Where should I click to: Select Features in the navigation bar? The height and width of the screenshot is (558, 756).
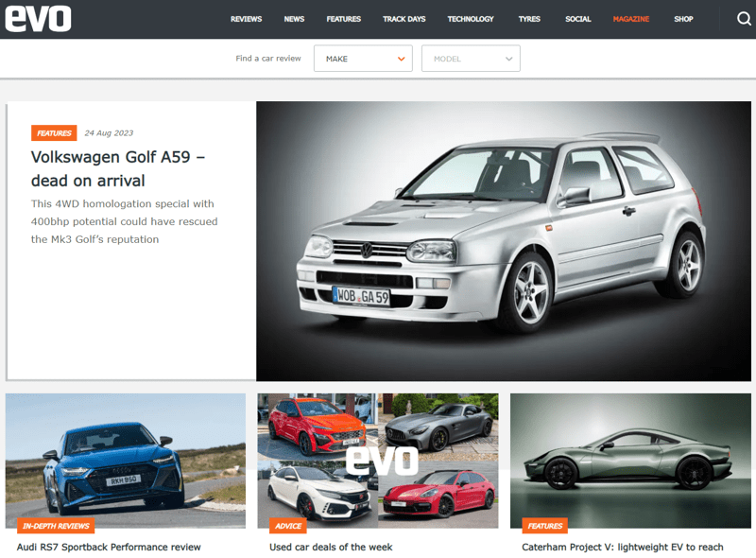click(x=343, y=19)
